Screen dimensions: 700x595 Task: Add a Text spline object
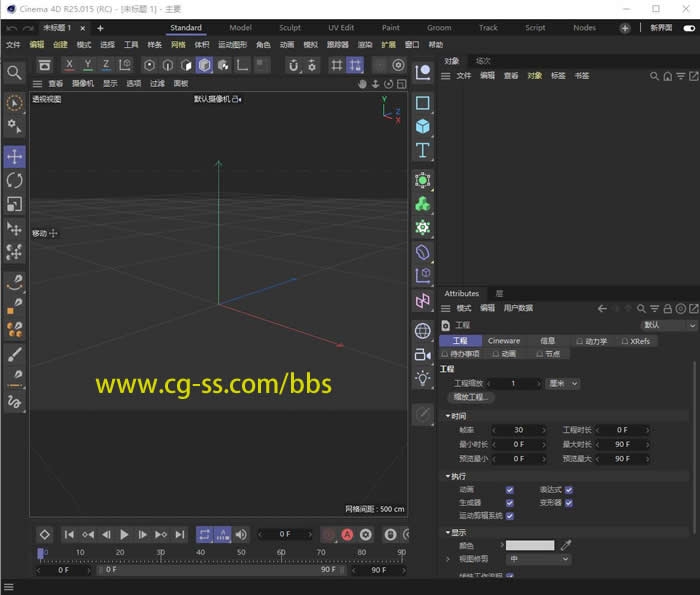click(423, 150)
